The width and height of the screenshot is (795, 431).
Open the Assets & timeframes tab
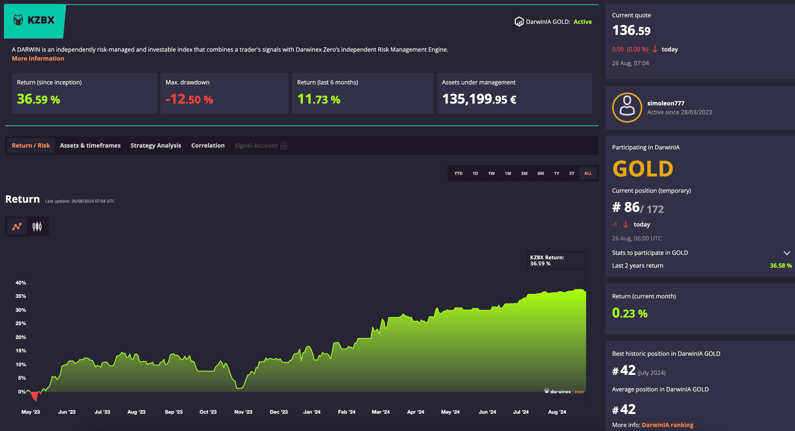90,146
